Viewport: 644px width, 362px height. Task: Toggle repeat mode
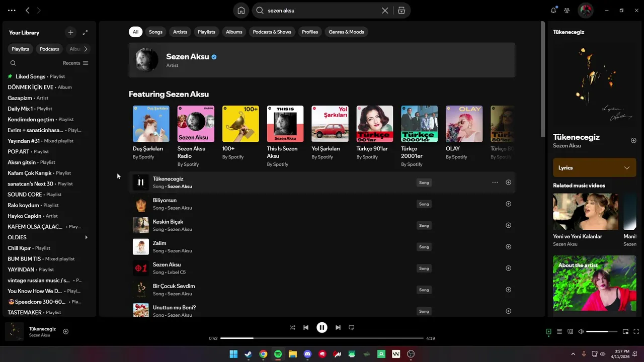click(x=352, y=327)
